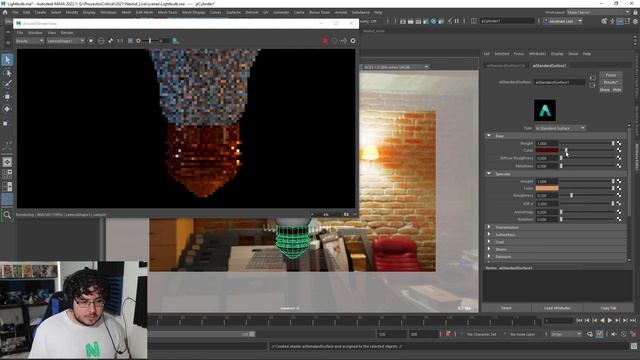640x360 pixels.
Task: Toggle map button for IOR
Action: pos(619,203)
